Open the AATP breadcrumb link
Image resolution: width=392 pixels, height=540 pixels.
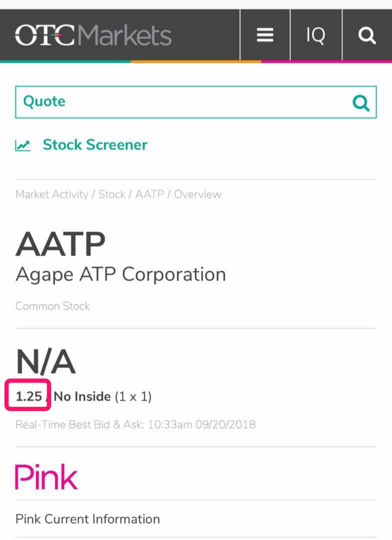[150, 194]
